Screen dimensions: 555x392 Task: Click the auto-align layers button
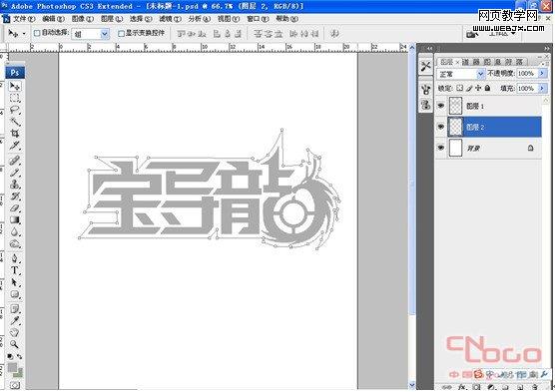[334, 34]
